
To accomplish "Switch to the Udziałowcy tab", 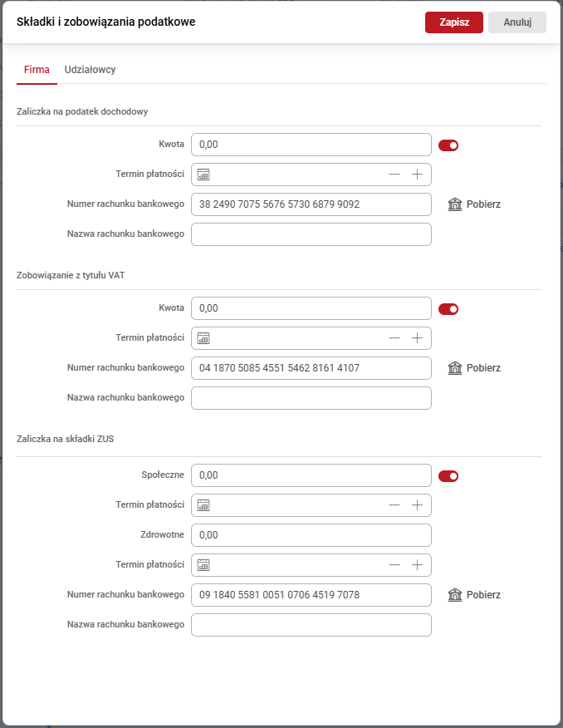I will tap(90, 70).
